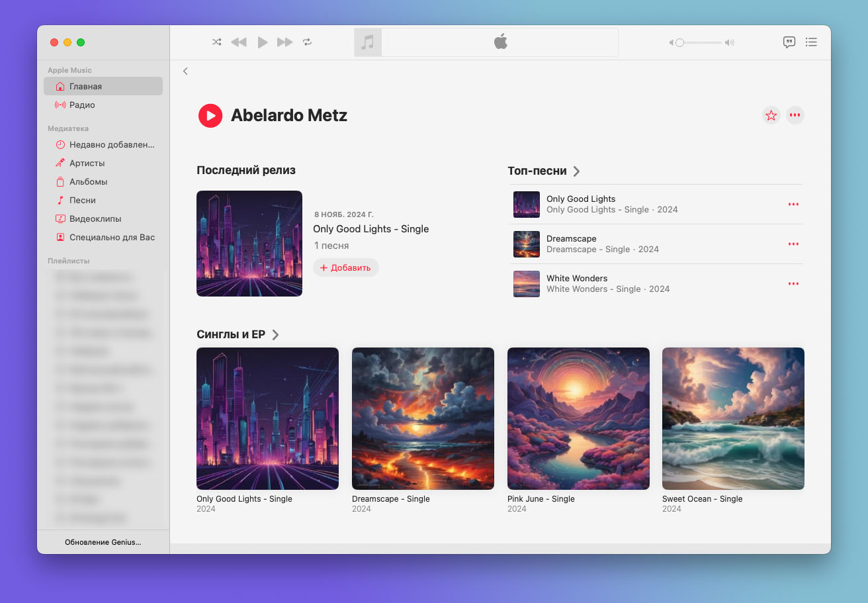Click Sweet Ocean - Single title link
Screen dimensions: 868x603
tap(702, 499)
